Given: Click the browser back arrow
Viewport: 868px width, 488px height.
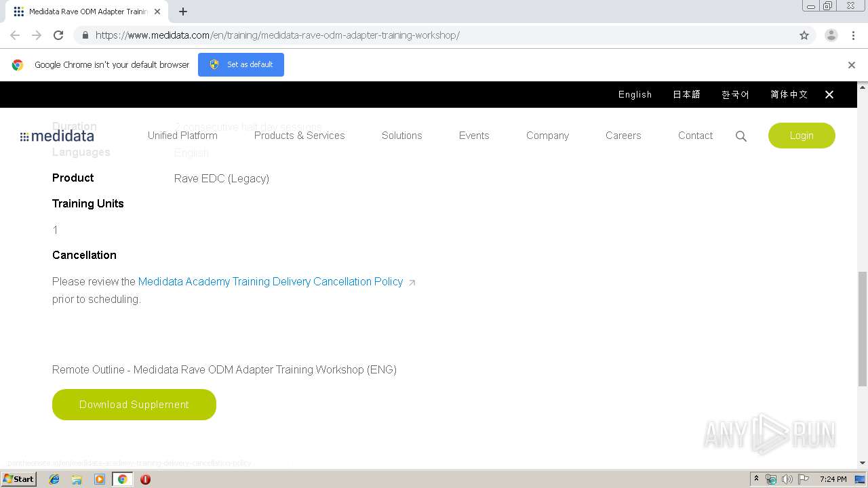Looking at the screenshot, I should (15, 35).
